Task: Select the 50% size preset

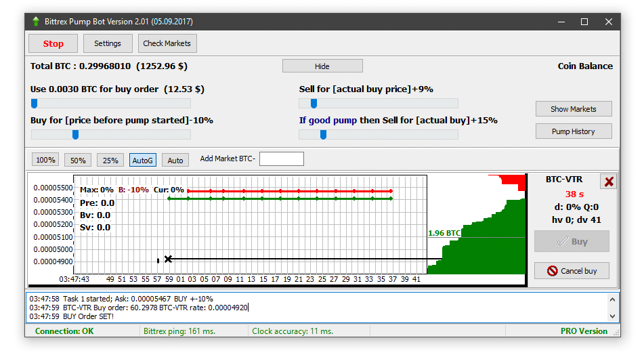Action: point(78,161)
